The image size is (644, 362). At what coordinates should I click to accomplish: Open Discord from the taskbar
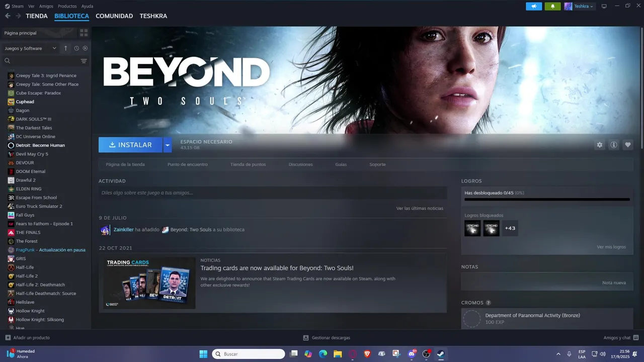tap(412, 354)
